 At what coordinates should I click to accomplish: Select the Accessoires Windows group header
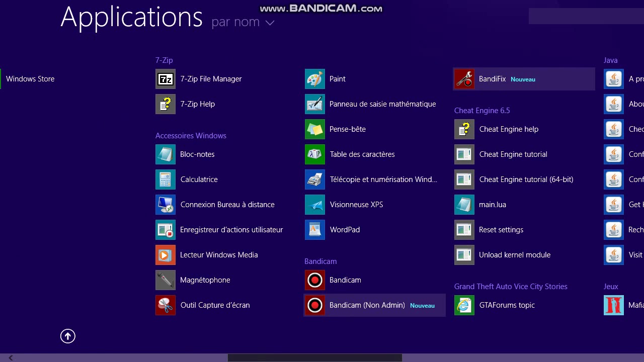pos(191,135)
